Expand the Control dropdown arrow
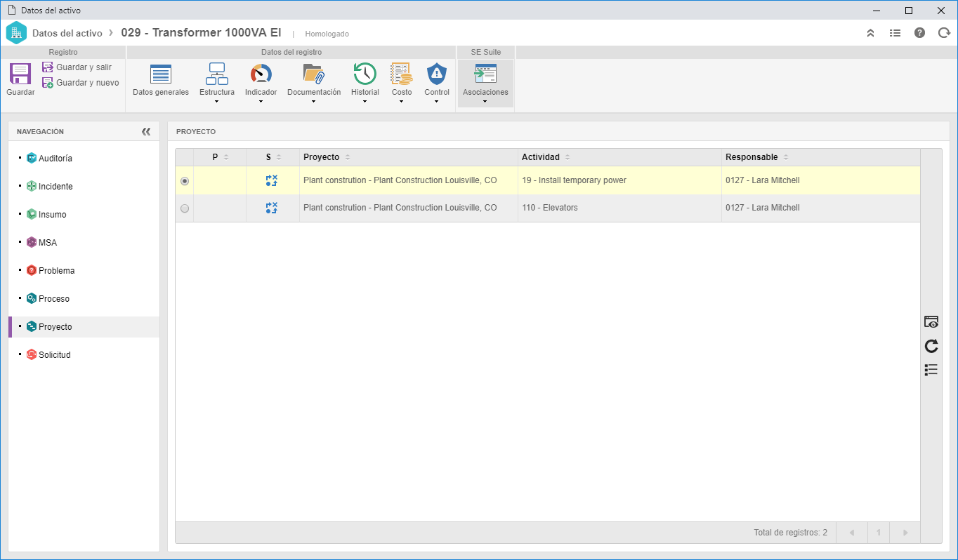This screenshot has width=958, height=560. click(436, 102)
